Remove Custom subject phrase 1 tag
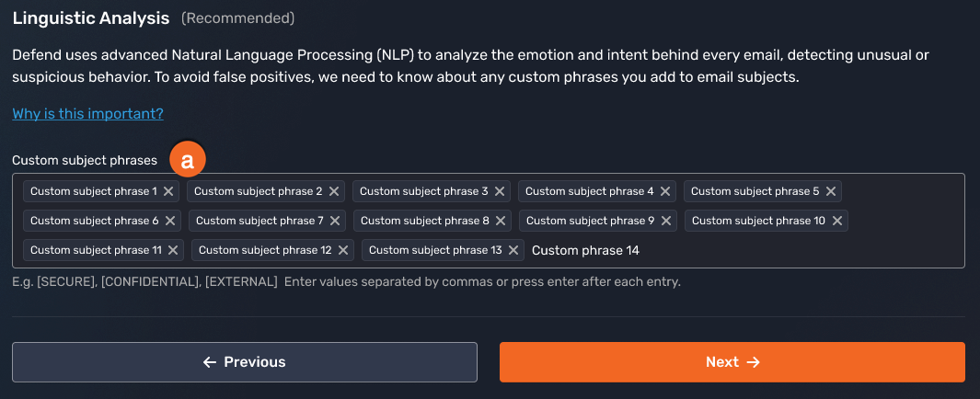 click(168, 191)
